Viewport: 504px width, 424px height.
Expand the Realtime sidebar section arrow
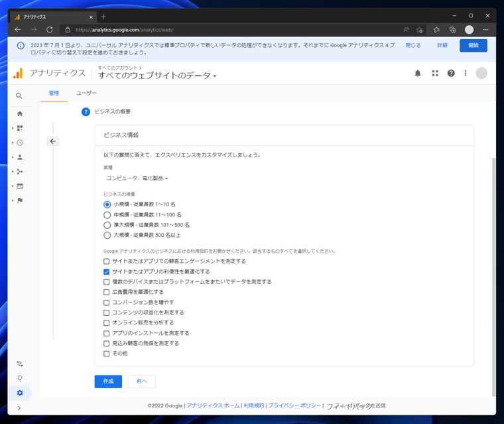[x=13, y=143]
